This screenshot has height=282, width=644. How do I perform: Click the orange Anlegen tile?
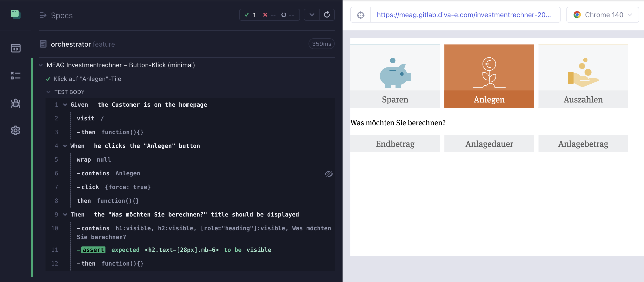(489, 76)
